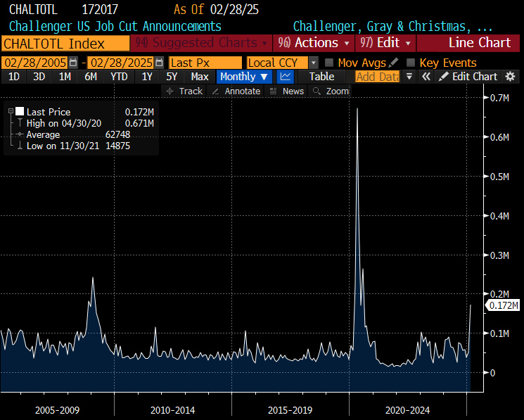Viewport: 524px width, 420px height.
Task: Click the line chart type icon
Action: tap(286, 77)
